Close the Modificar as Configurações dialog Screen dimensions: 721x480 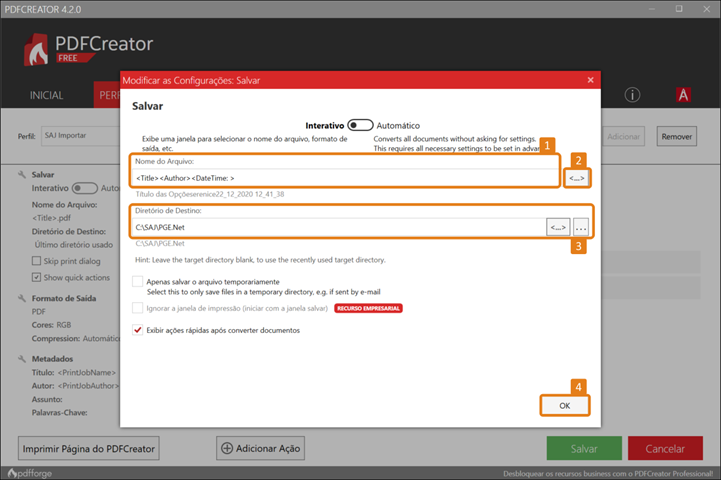590,79
